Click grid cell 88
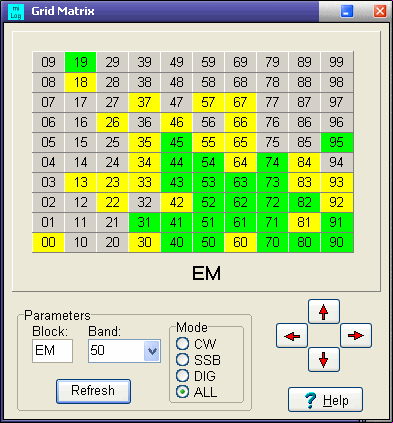The image size is (393, 423). 304,82
